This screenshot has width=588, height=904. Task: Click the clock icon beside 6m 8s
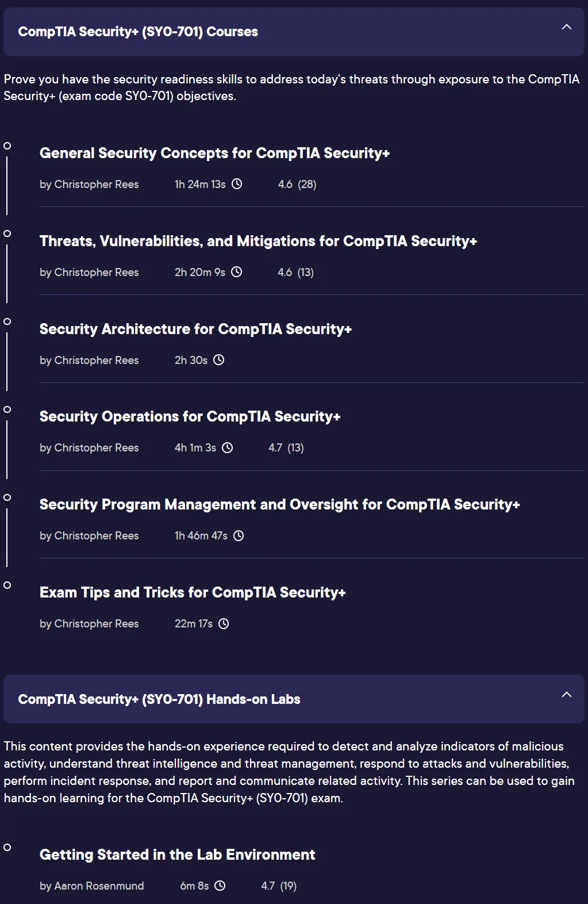[220, 886]
